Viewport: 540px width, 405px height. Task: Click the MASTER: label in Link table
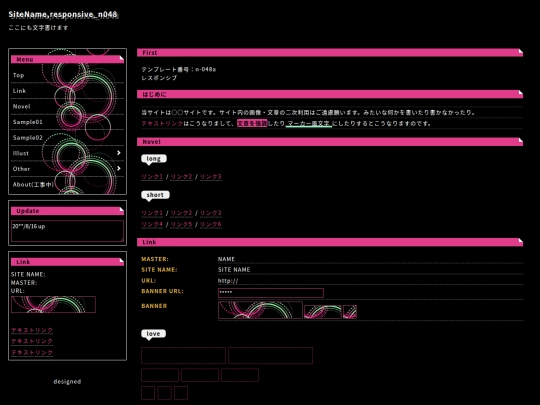pyautogui.click(x=155, y=259)
